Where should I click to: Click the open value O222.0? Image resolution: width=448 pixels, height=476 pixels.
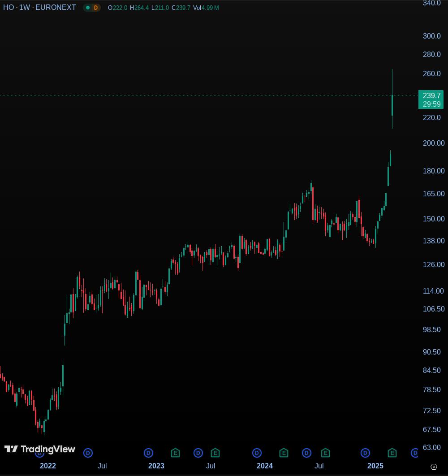(117, 8)
